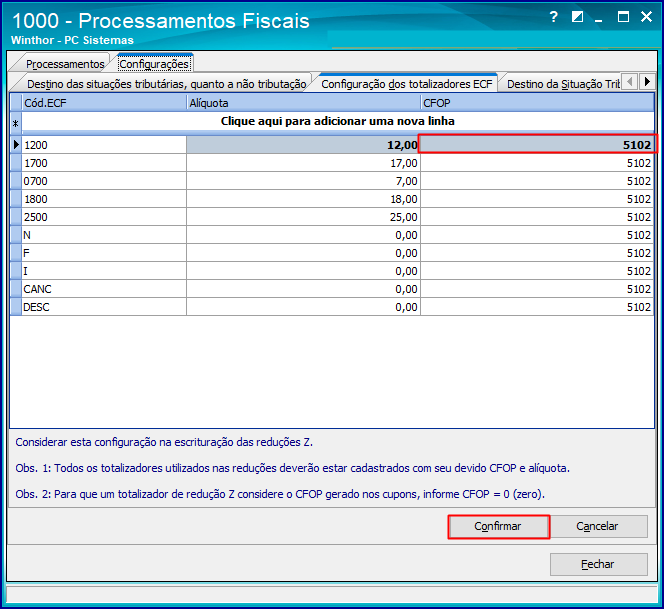This screenshot has width=664, height=609.
Task: Click the half-filled square title bar icon
Action: (x=577, y=17)
